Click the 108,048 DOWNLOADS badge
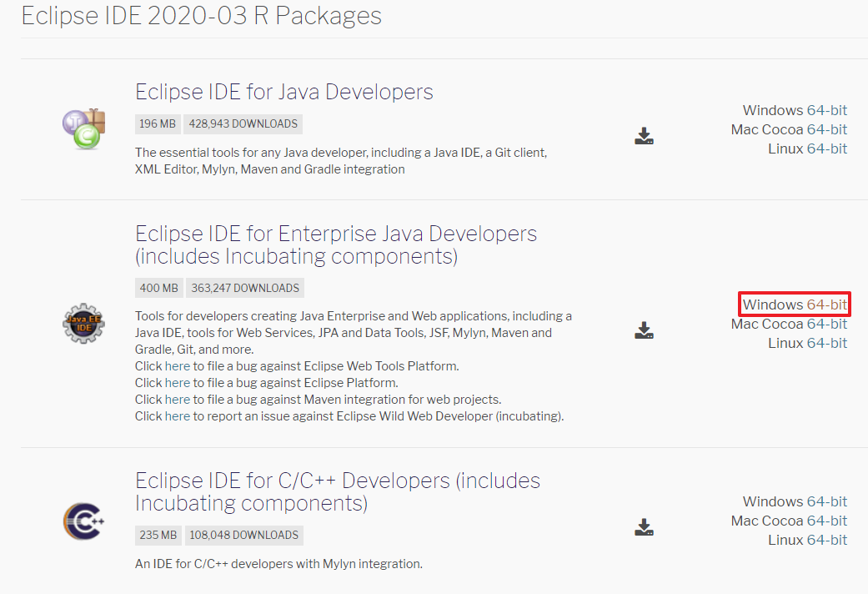The height and width of the screenshot is (594, 868). tap(243, 536)
